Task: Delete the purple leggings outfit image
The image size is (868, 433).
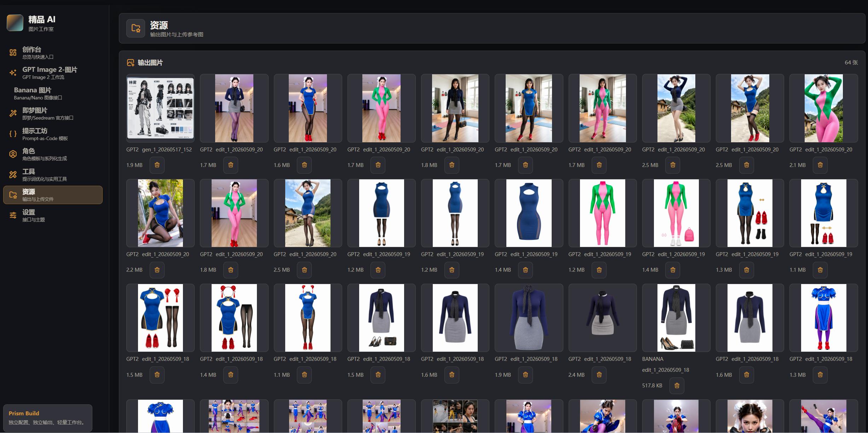Action: (x=820, y=375)
